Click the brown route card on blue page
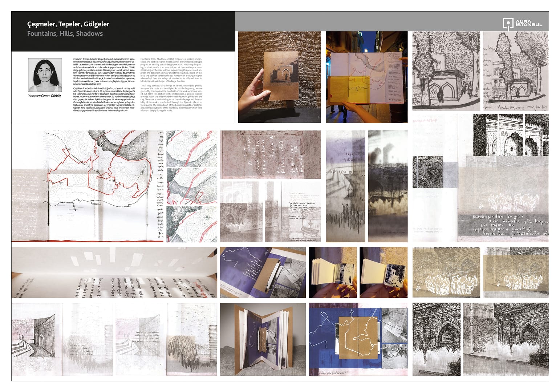The height and width of the screenshot is (392, 560). click(358, 338)
